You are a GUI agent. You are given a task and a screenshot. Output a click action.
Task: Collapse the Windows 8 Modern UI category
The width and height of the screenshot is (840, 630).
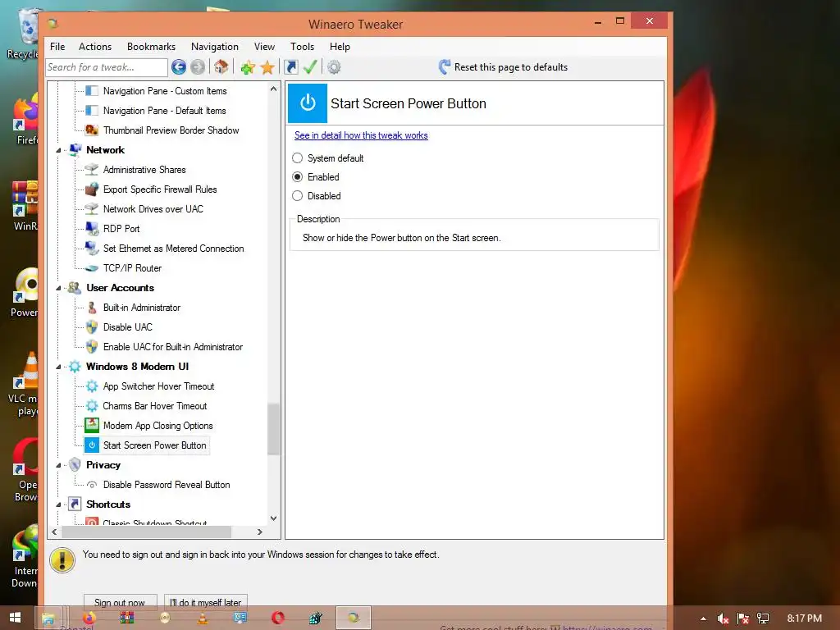[58, 367]
